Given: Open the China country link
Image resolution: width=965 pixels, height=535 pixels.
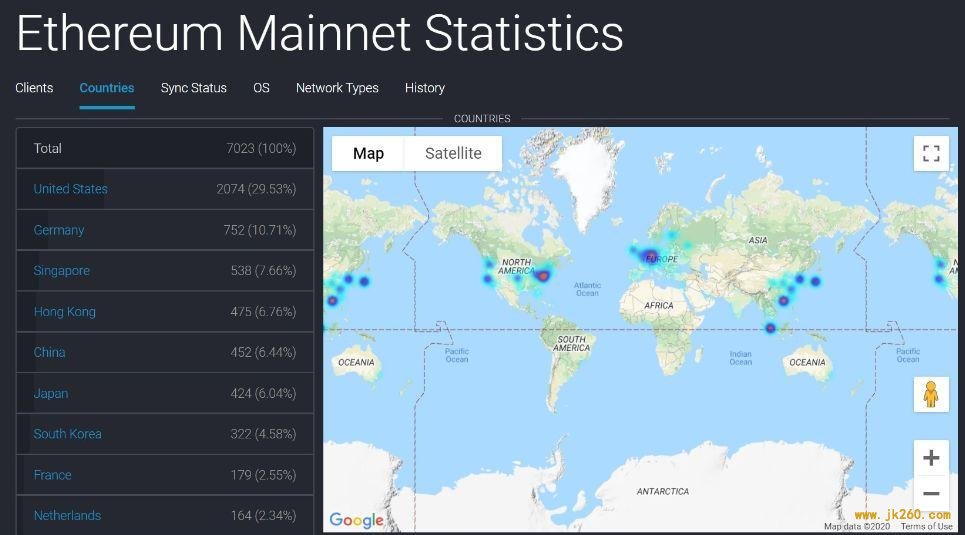Looking at the screenshot, I should (49, 352).
